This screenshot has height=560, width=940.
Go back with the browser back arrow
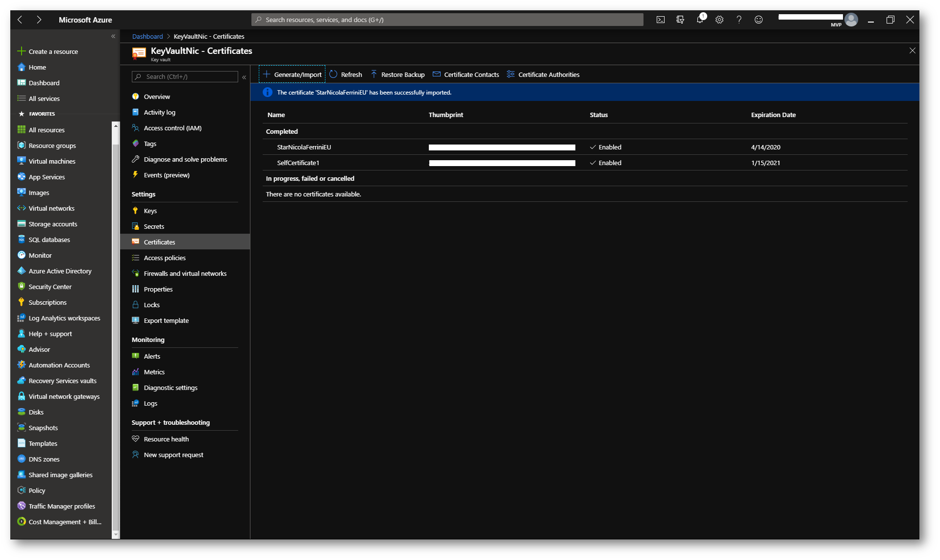[x=20, y=20]
